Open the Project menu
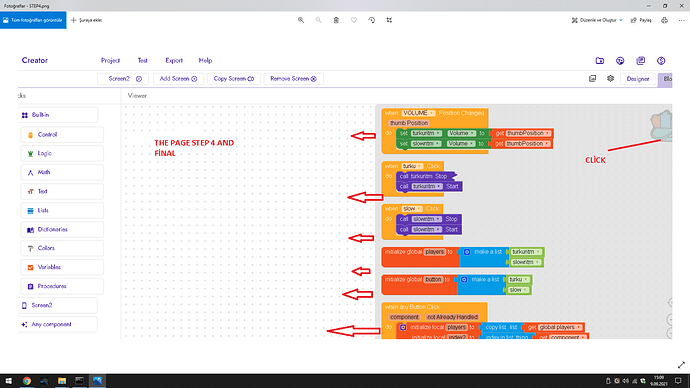This screenshot has width=690, height=388. 110,61
